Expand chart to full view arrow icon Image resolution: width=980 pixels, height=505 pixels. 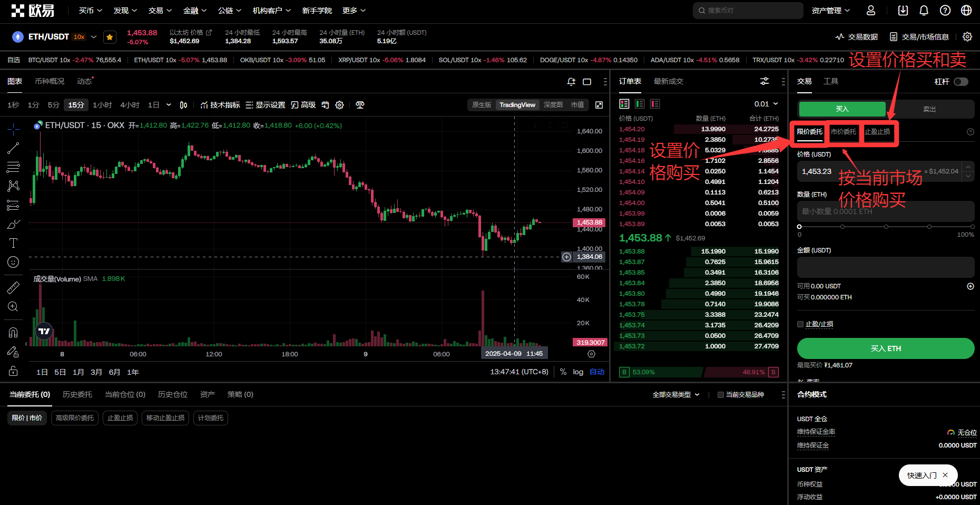pos(599,105)
